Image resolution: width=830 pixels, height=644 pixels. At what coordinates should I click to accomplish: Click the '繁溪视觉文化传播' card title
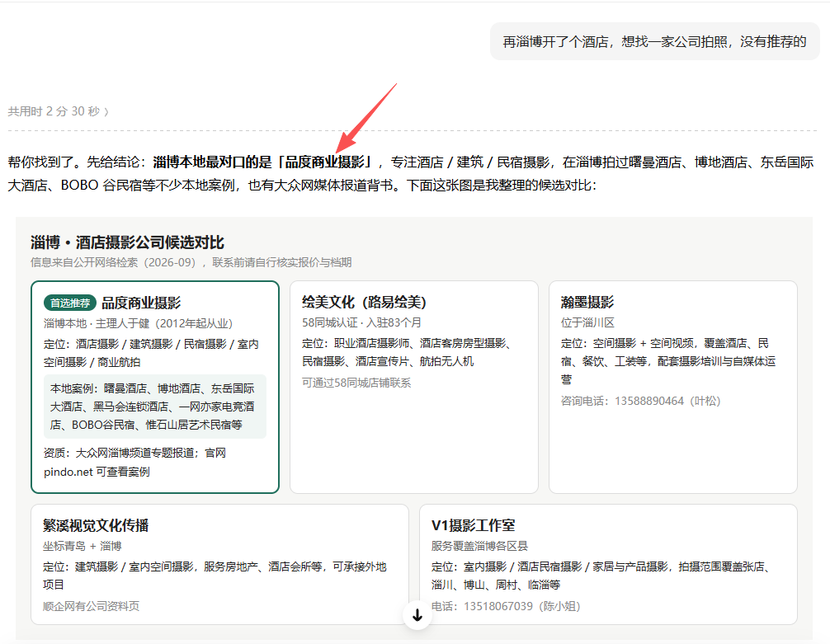(95, 525)
